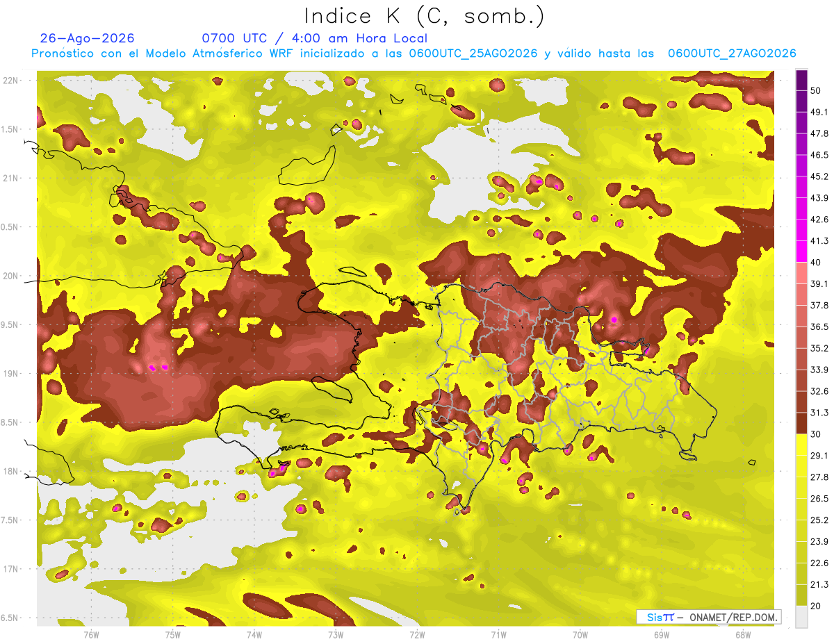Image resolution: width=834 pixels, height=644 pixels.
Task: Click the legend value "35.2"
Action: pos(819,348)
